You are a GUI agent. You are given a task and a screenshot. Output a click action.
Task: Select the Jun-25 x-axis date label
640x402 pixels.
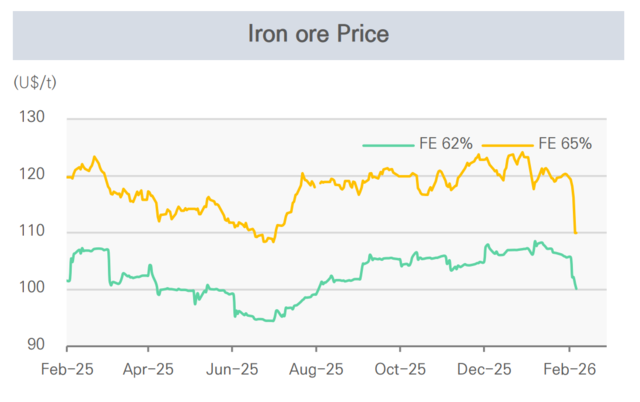tap(232, 368)
